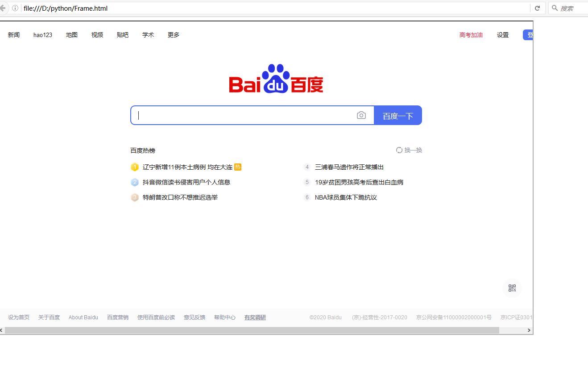Image resolution: width=588 pixels, height=372 pixels.
Task: Click the 设为首页 footer link
Action: click(x=19, y=318)
